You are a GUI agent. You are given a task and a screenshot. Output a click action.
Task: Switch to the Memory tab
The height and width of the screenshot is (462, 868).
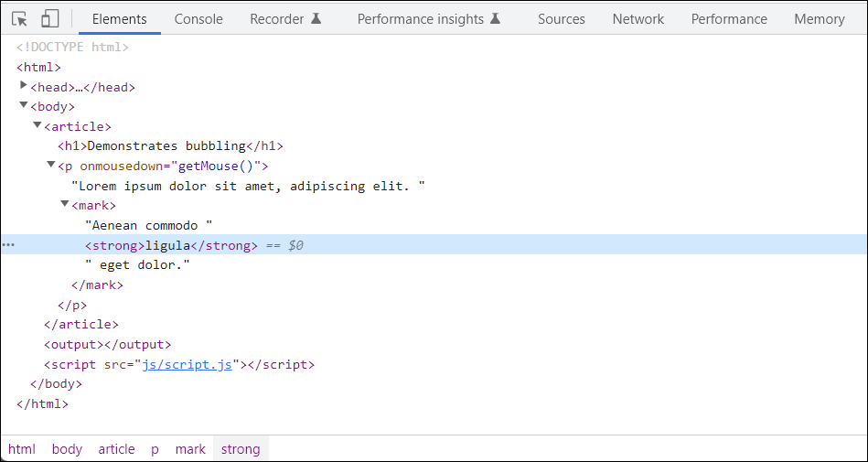point(820,19)
